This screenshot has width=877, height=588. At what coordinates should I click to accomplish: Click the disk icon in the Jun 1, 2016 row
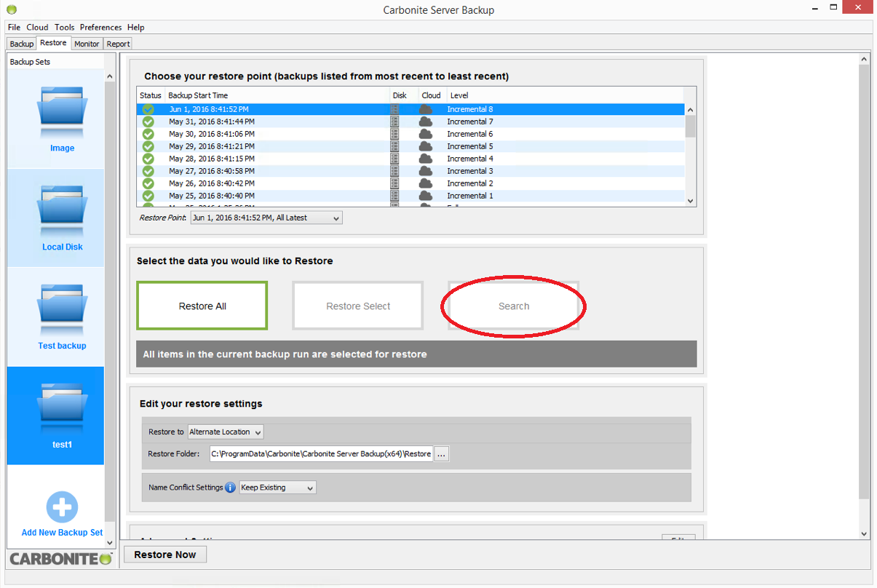tap(394, 109)
